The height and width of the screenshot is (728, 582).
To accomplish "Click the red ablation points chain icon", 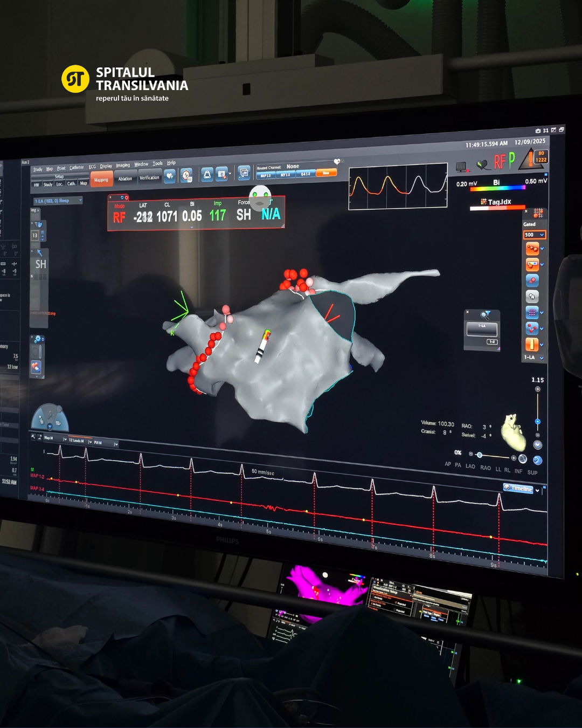I will [x=532, y=249].
